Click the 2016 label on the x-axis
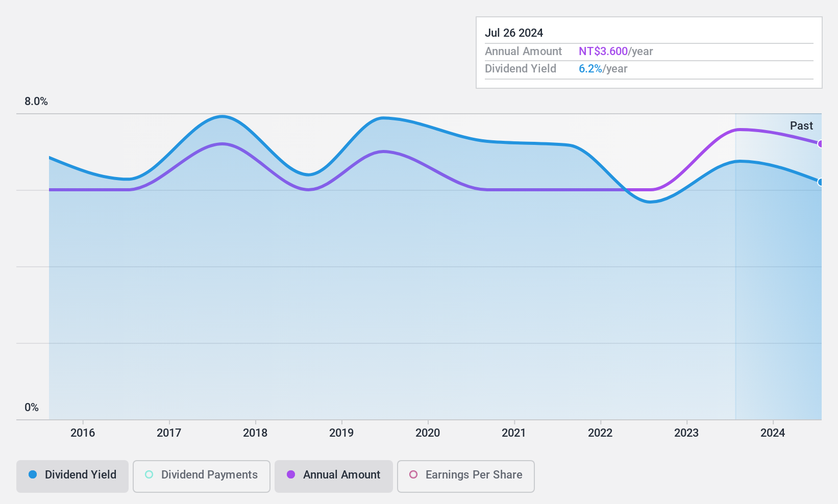Viewport: 838px width, 504px height. click(83, 433)
